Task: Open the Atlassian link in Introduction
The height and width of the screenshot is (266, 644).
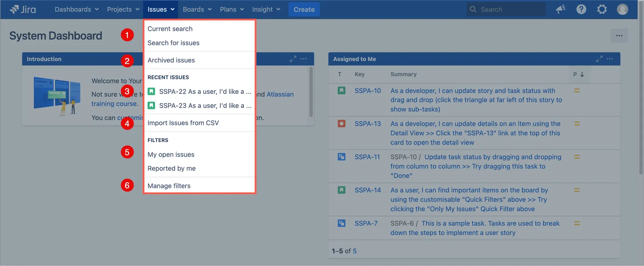Action: coord(280,94)
